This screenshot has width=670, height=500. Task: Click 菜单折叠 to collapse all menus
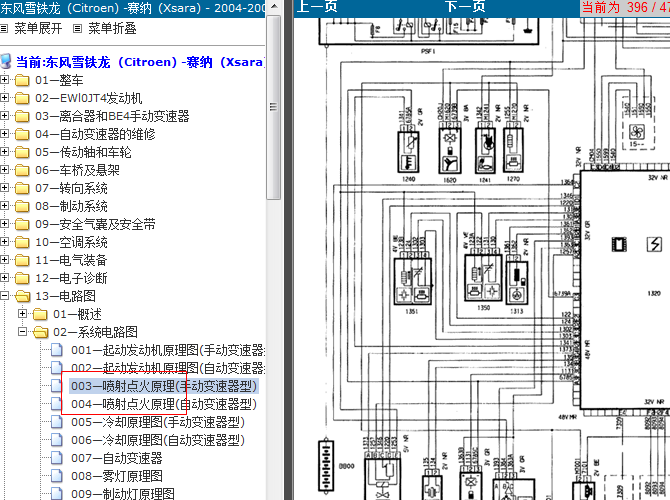pos(112,29)
